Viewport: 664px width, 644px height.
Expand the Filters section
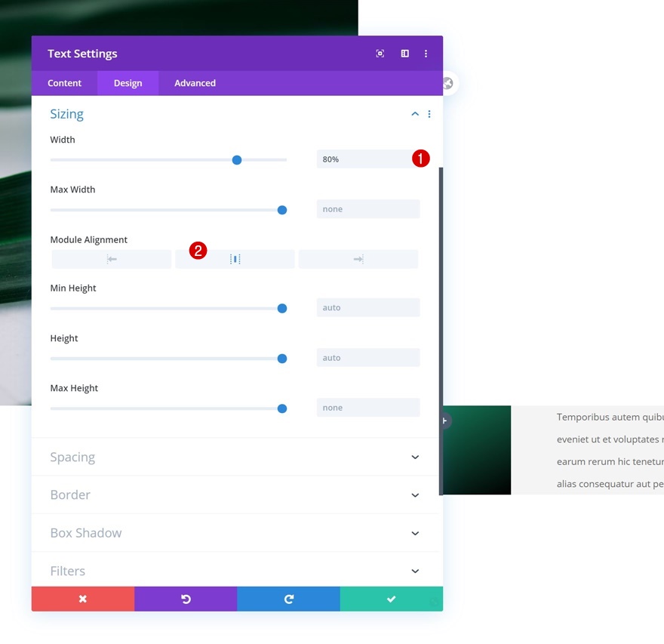point(235,571)
